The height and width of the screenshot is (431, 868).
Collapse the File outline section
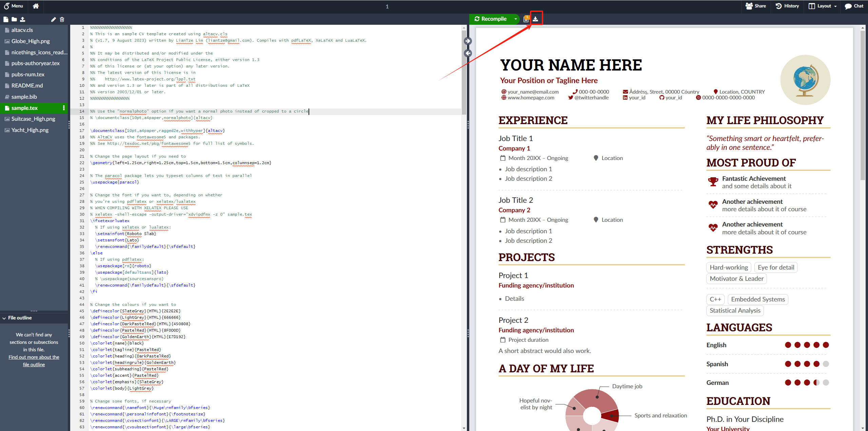tap(4, 318)
